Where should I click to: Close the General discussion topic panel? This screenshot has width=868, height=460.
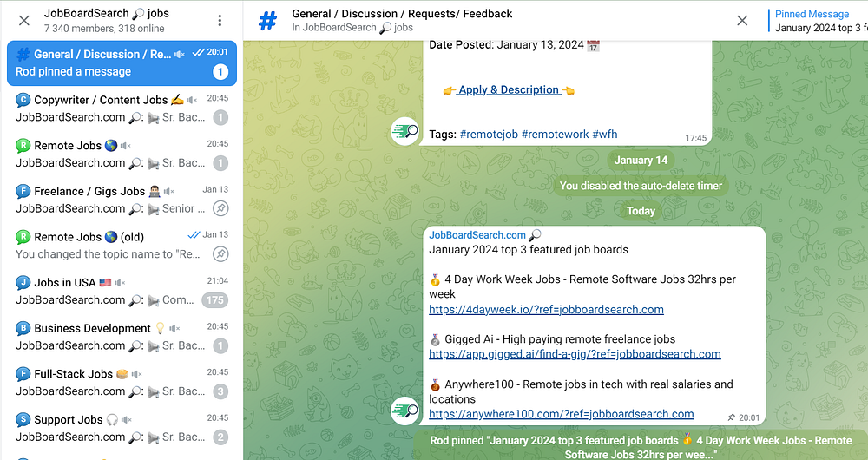(742, 21)
